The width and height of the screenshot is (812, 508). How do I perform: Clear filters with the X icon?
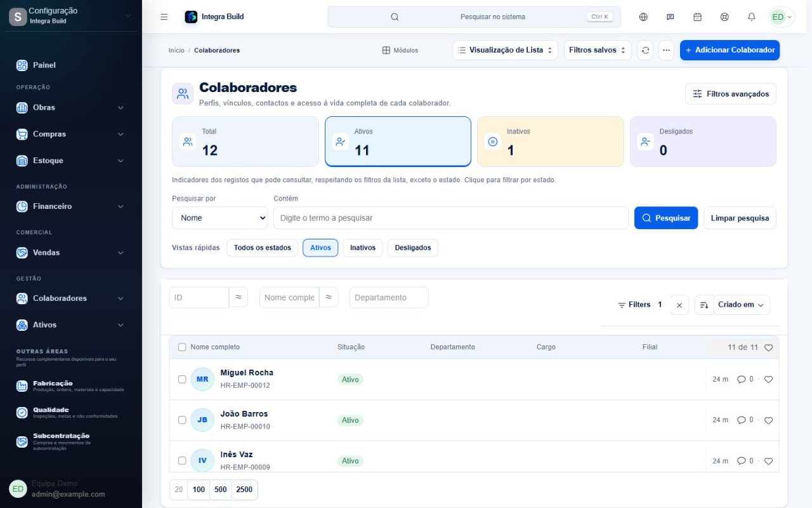(679, 305)
